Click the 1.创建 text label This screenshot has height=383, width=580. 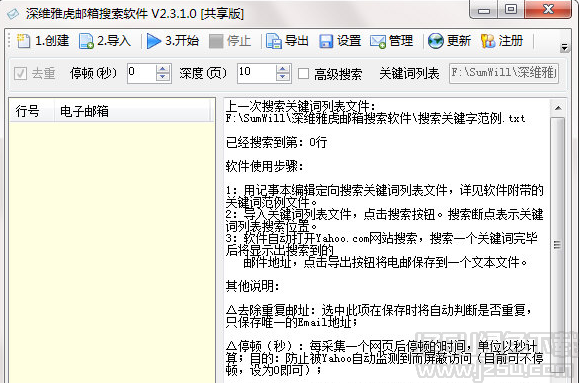52,41
